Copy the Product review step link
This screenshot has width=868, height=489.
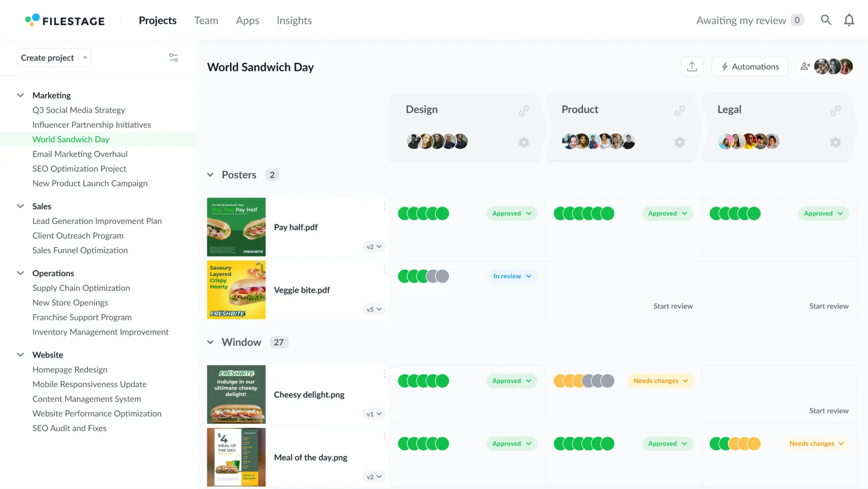tap(679, 111)
